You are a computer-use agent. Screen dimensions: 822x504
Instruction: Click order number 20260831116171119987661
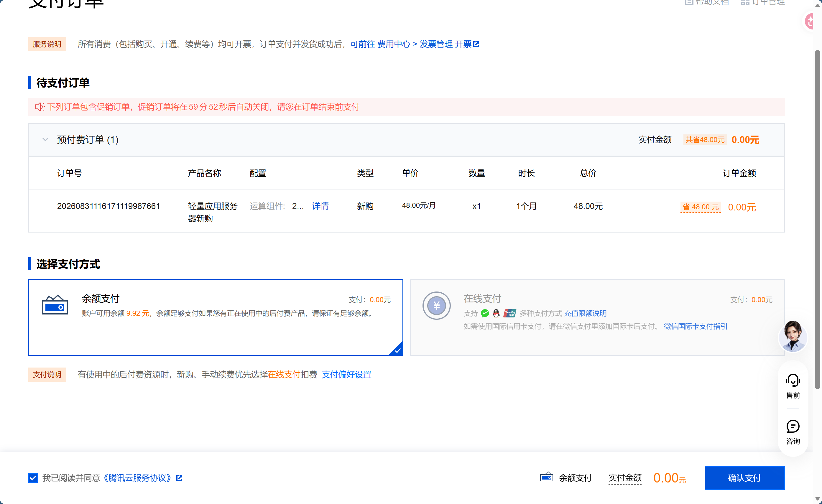click(x=108, y=206)
